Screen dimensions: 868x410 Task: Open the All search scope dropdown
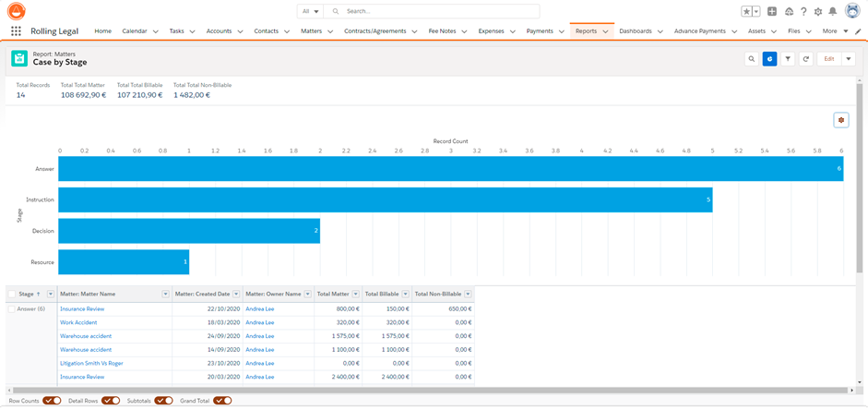[x=311, y=11]
